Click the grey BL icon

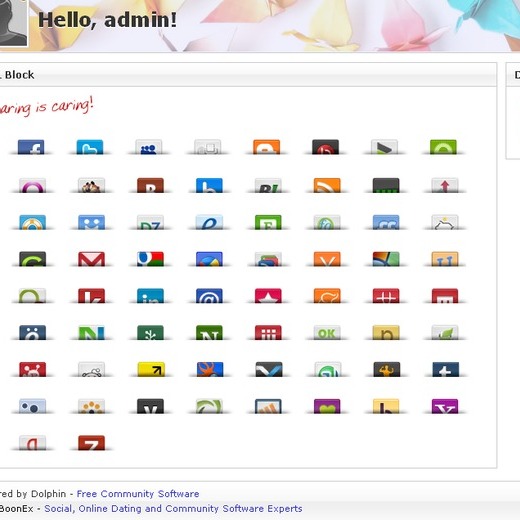pyautogui.click(x=268, y=185)
